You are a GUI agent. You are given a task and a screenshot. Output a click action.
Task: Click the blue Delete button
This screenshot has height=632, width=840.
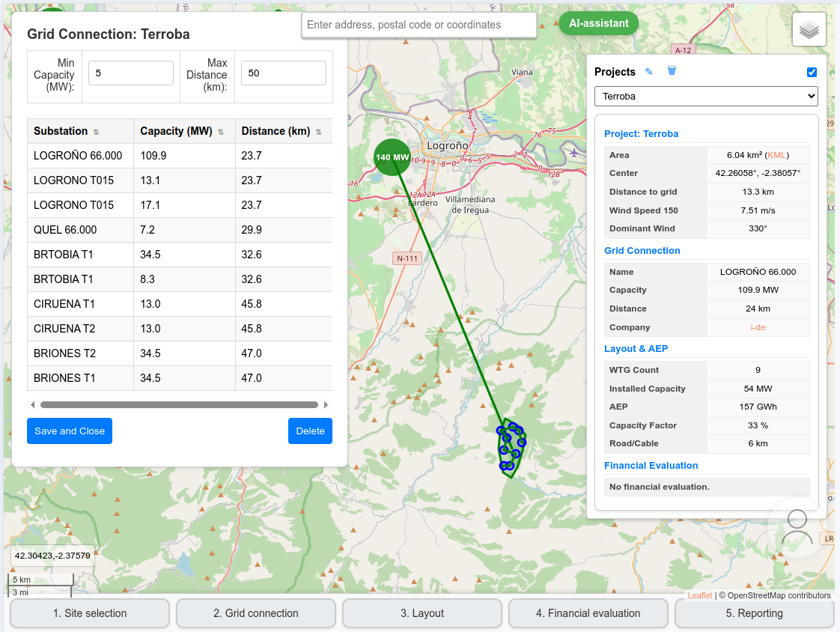(310, 431)
